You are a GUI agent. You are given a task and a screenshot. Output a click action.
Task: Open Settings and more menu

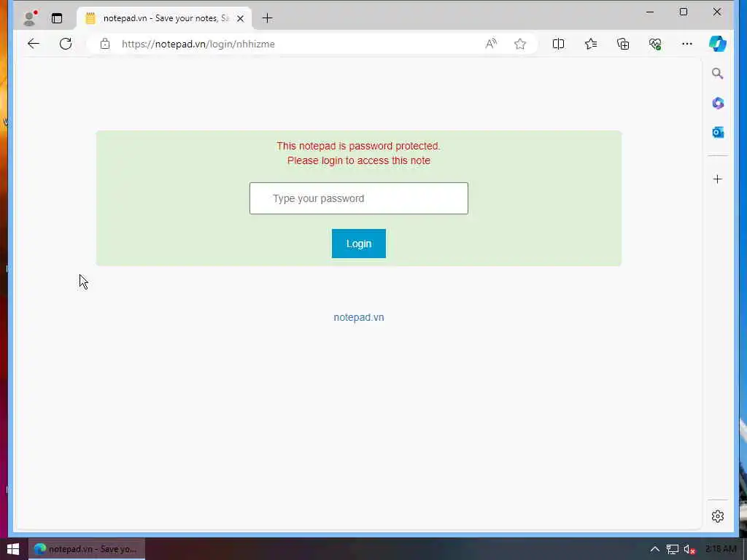pyautogui.click(x=687, y=44)
